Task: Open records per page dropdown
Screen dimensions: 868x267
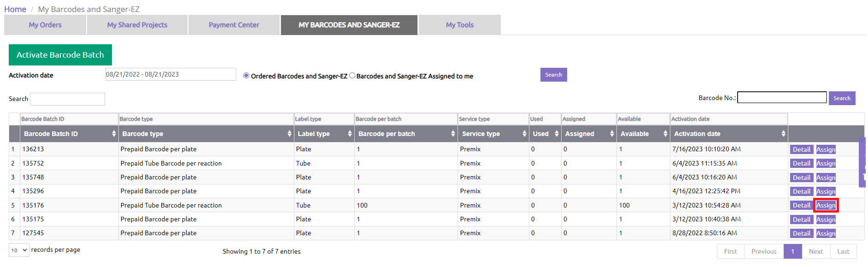Action: (19, 250)
